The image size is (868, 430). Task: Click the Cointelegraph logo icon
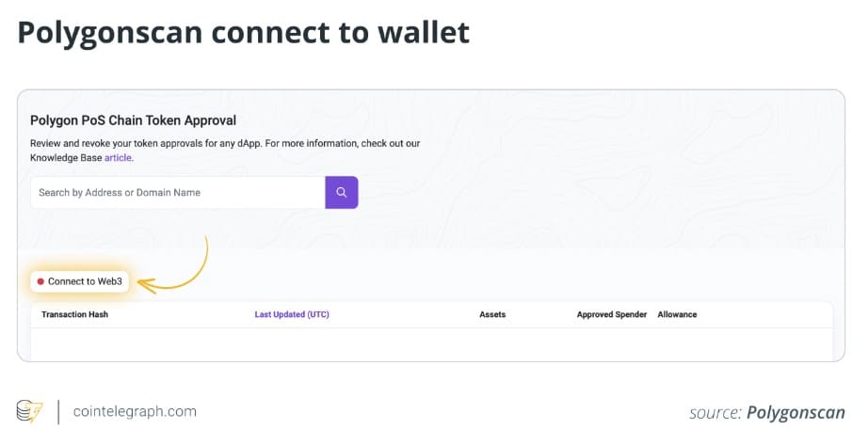(29, 411)
